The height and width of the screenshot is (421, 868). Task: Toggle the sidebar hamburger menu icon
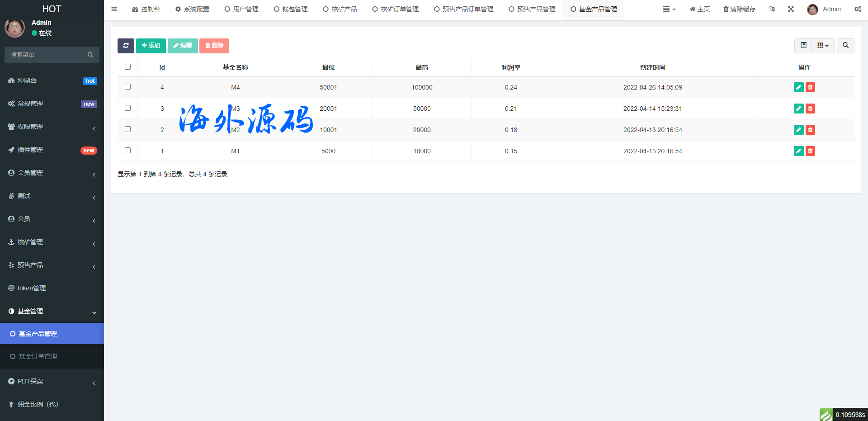click(114, 9)
